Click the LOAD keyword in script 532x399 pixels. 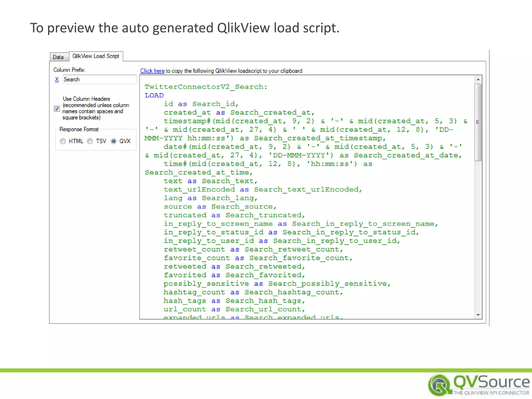[154, 95]
